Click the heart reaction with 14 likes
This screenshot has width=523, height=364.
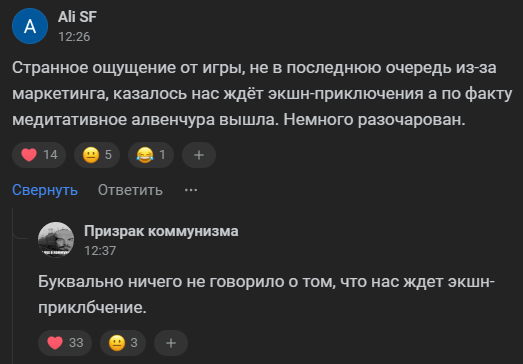[39, 155]
